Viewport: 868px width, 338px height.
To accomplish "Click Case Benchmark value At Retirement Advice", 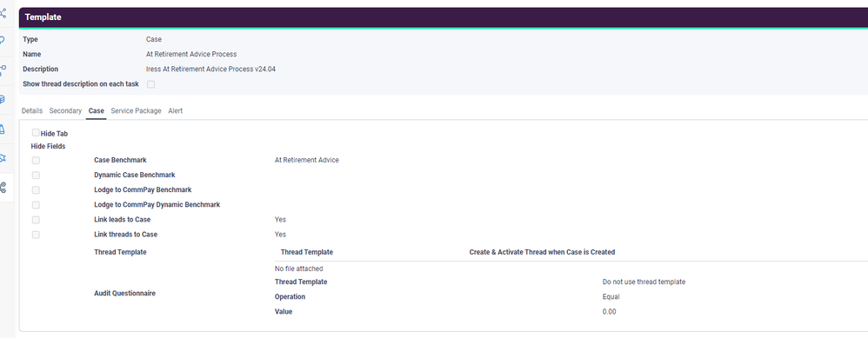I will pos(307,160).
